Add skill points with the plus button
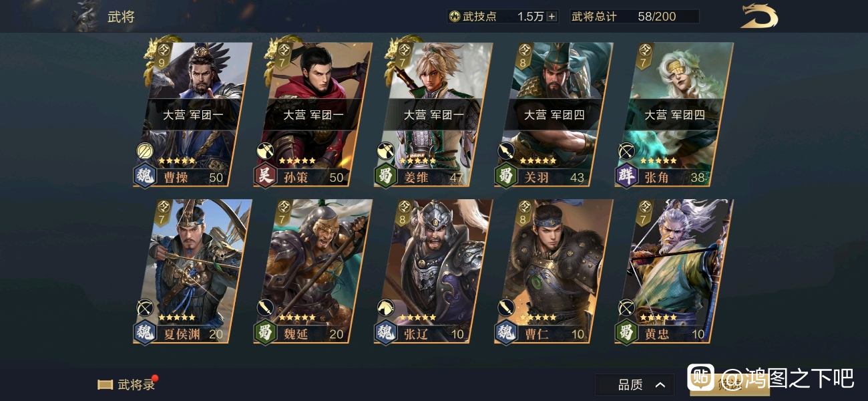The width and height of the screenshot is (868, 401). pyautogui.click(x=552, y=17)
